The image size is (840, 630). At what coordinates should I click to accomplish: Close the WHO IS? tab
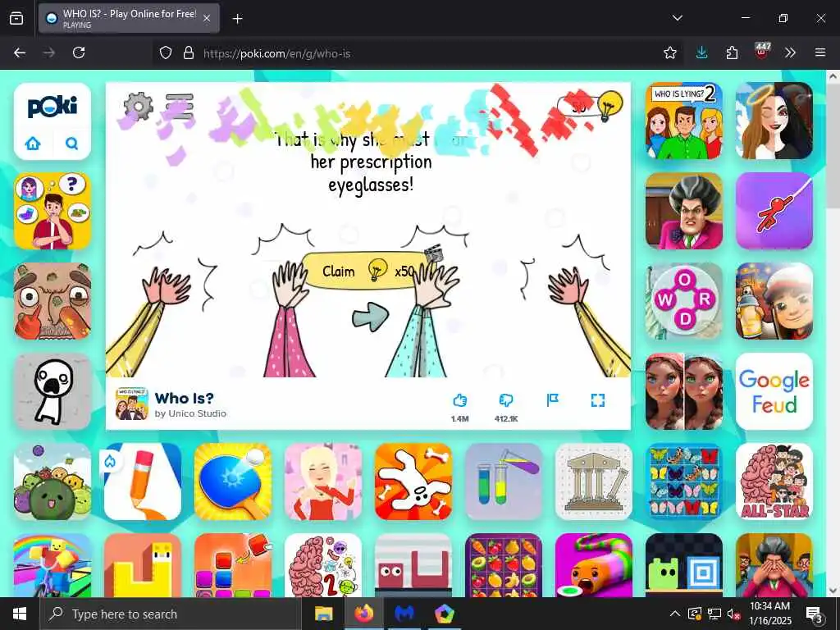pos(207,19)
